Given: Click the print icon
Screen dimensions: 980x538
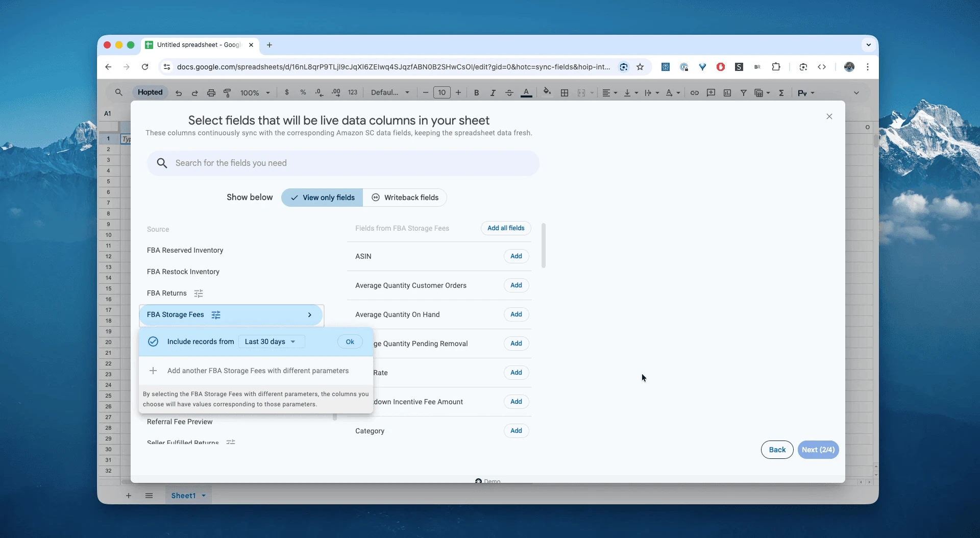Looking at the screenshot, I should (x=211, y=93).
